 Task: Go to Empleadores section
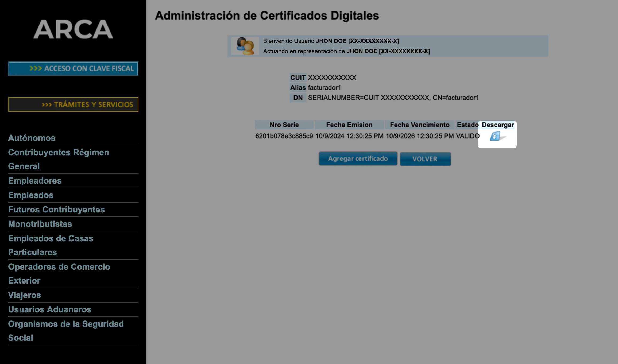pos(35,181)
